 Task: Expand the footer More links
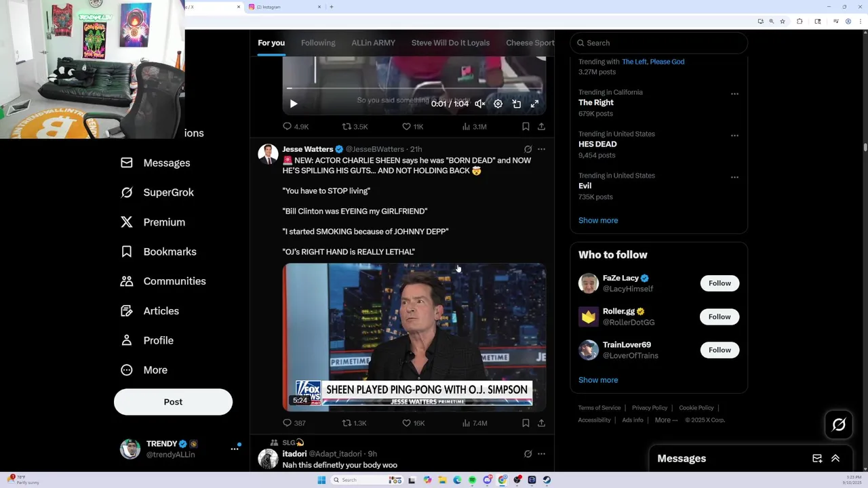666,420
